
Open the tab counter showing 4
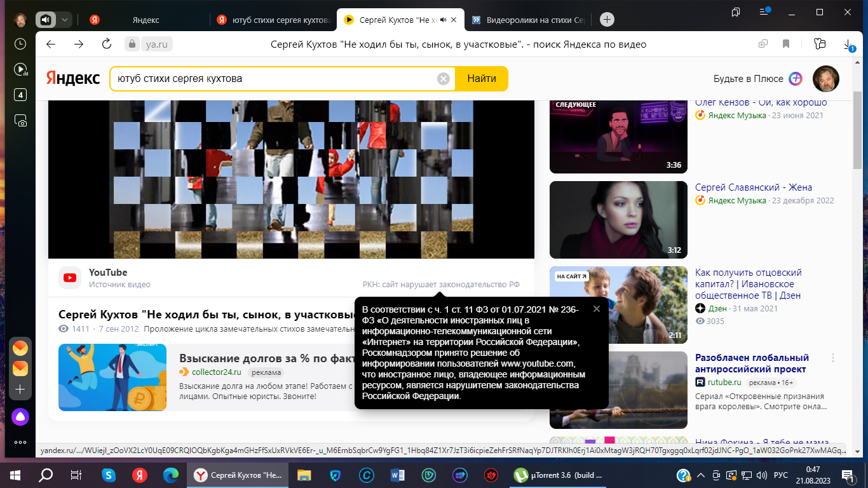(x=20, y=95)
